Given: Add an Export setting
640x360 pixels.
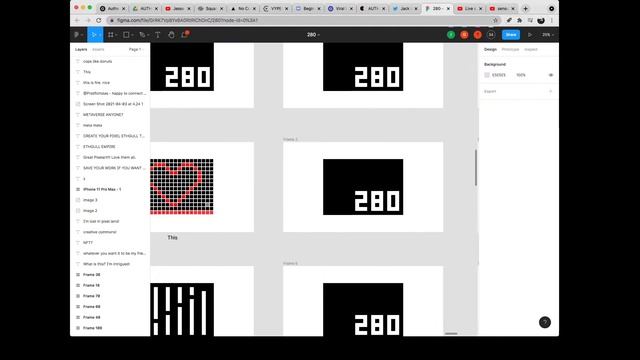Looking at the screenshot, I should click(x=551, y=91).
